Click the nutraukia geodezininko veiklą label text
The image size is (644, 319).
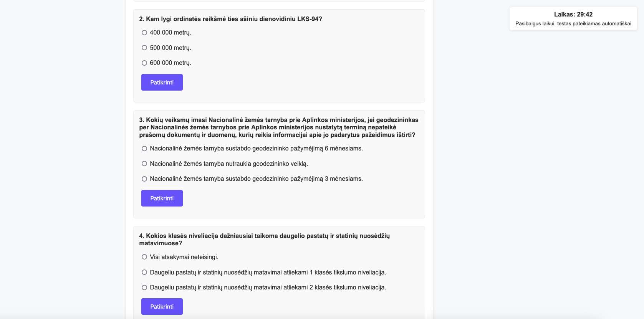click(x=229, y=164)
